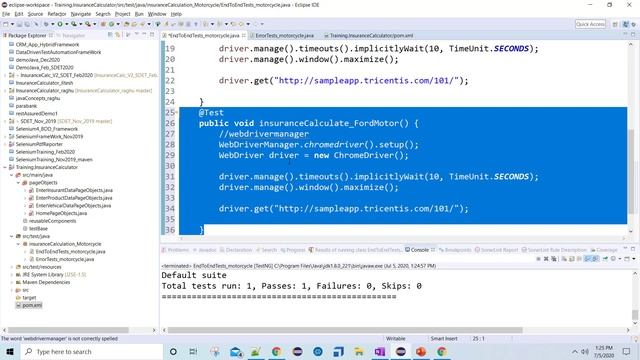
Task: Switch to the Declaration view tab
Action: pyautogui.click(x=236, y=250)
